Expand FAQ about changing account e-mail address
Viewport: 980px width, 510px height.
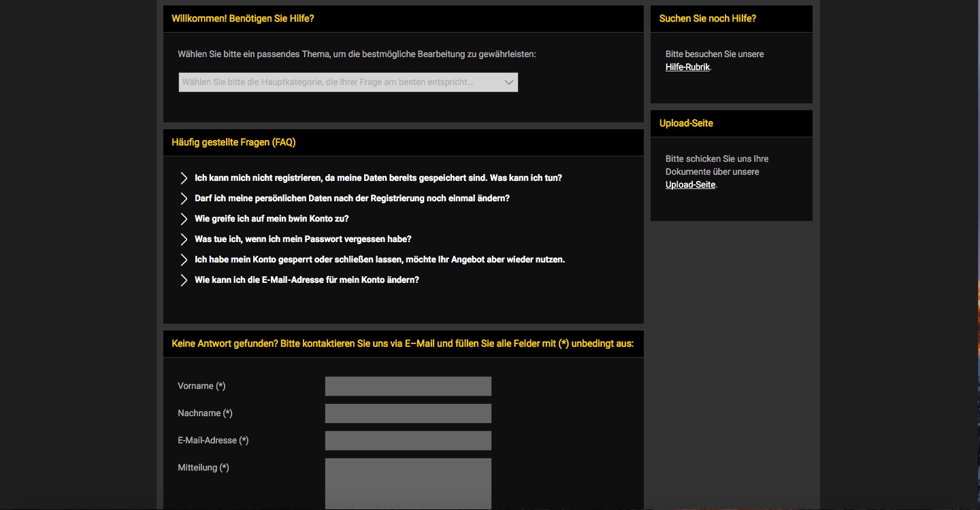click(x=307, y=280)
